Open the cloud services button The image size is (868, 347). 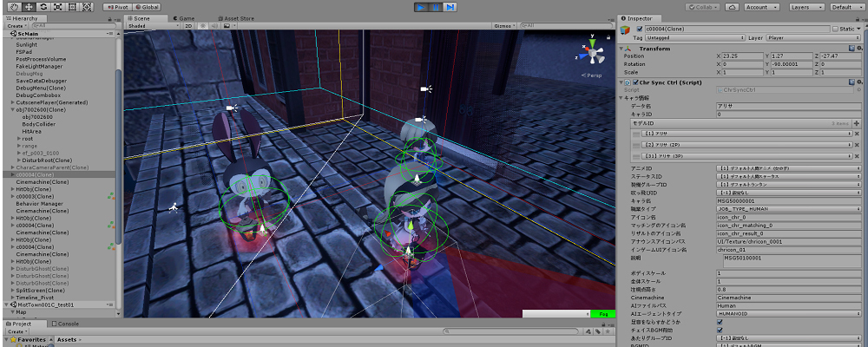click(733, 7)
